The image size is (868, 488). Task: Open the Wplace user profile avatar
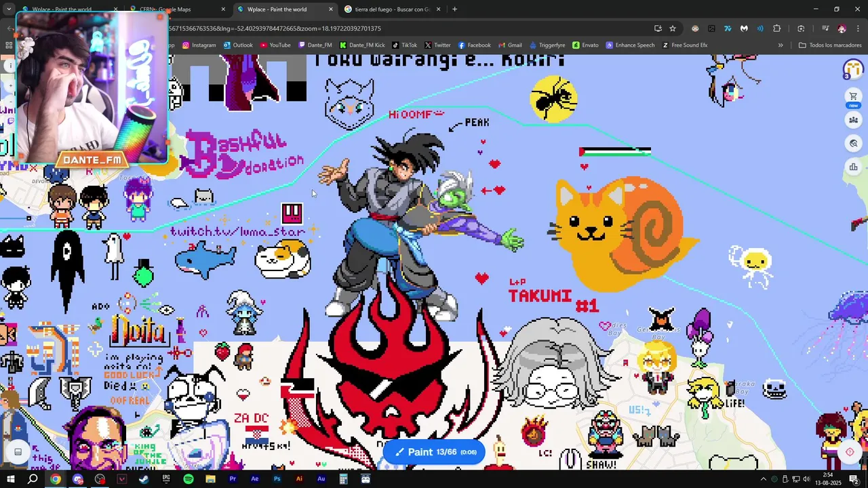click(853, 69)
